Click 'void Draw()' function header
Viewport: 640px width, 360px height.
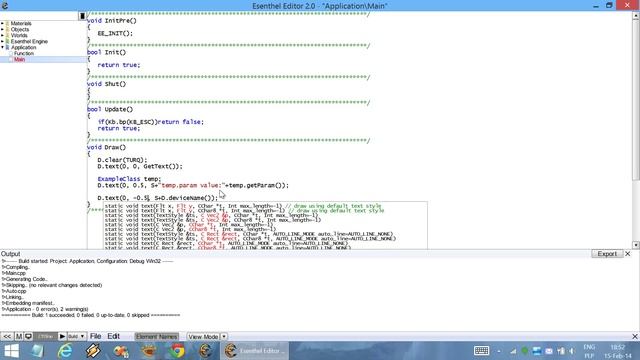107,147
